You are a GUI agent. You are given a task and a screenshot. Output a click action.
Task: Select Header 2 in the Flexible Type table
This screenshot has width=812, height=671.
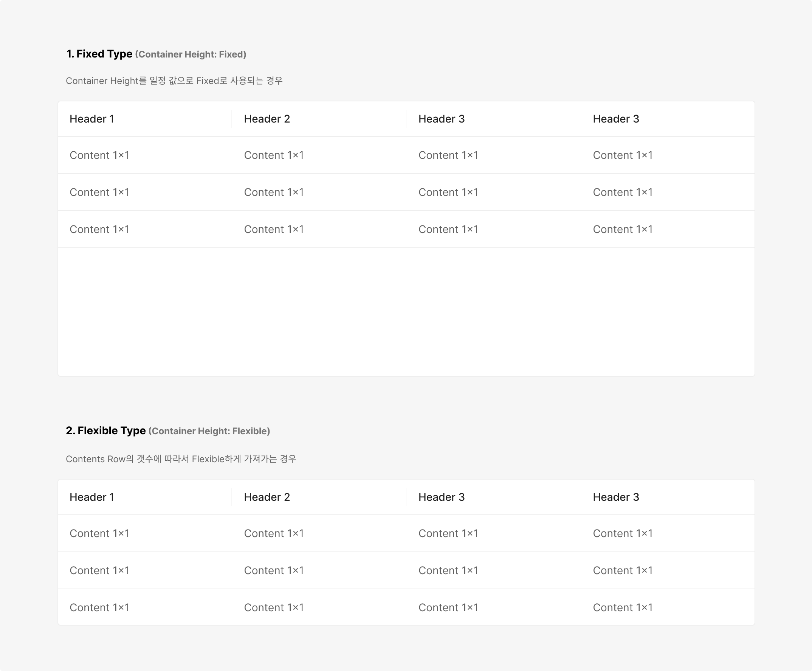tap(267, 497)
